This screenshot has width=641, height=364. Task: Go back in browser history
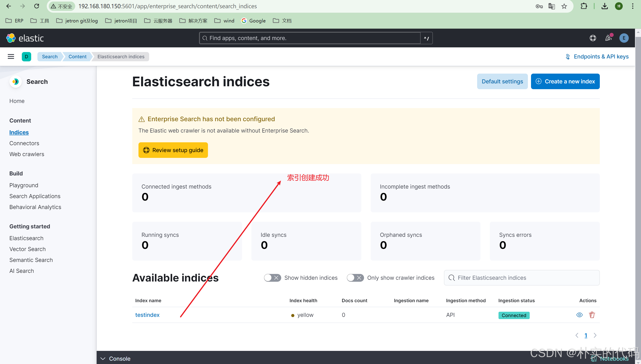8,6
